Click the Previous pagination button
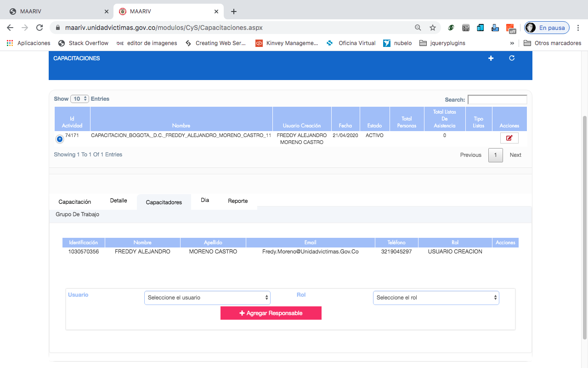588x368 pixels. (471, 155)
